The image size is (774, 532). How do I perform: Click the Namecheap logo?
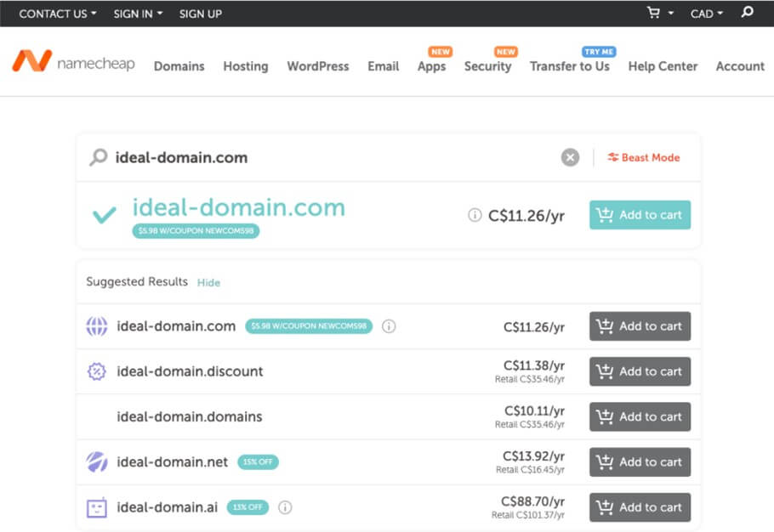[73, 62]
